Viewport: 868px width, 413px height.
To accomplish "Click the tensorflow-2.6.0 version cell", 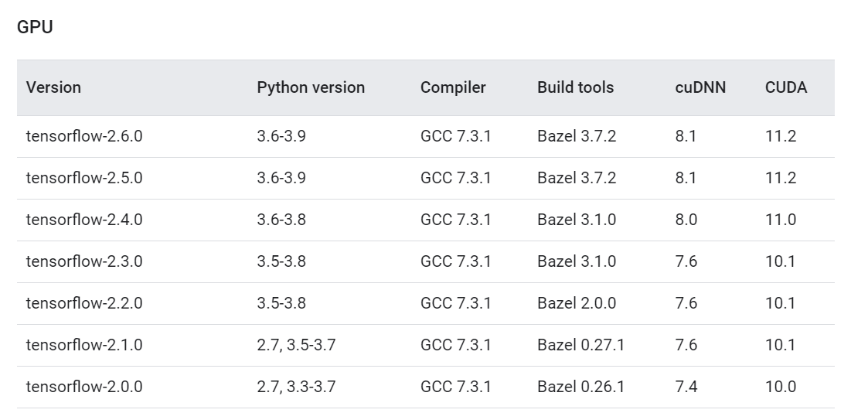I will click(x=84, y=136).
